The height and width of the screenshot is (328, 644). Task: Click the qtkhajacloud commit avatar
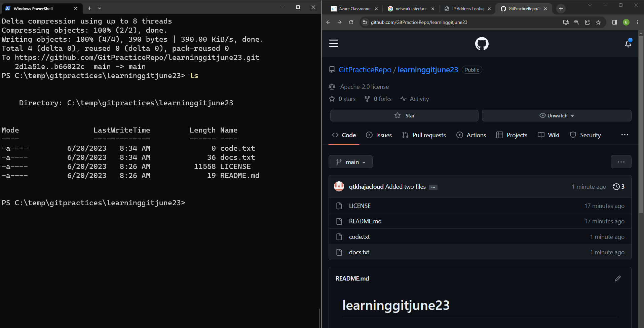339,186
